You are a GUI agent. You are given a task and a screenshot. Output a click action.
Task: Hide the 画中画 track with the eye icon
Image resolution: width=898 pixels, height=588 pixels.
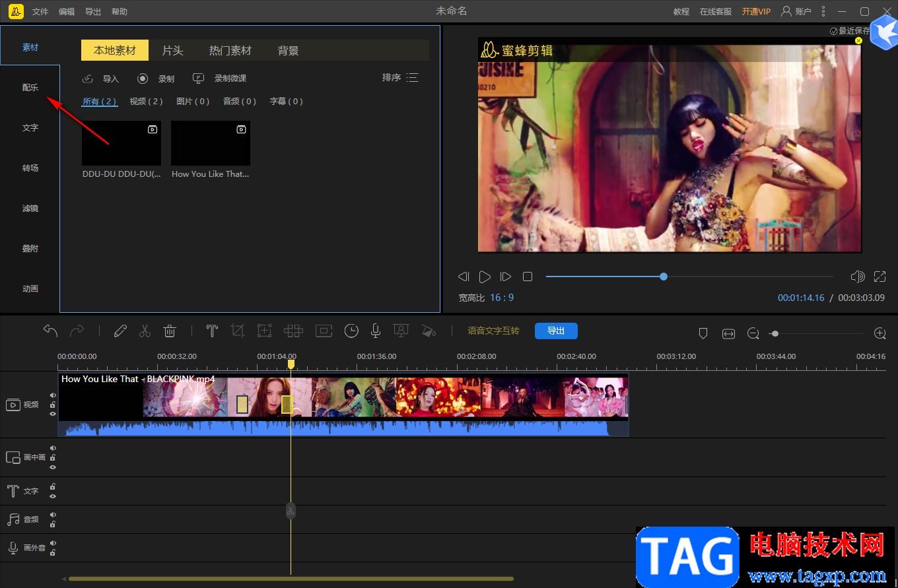coord(53,467)
